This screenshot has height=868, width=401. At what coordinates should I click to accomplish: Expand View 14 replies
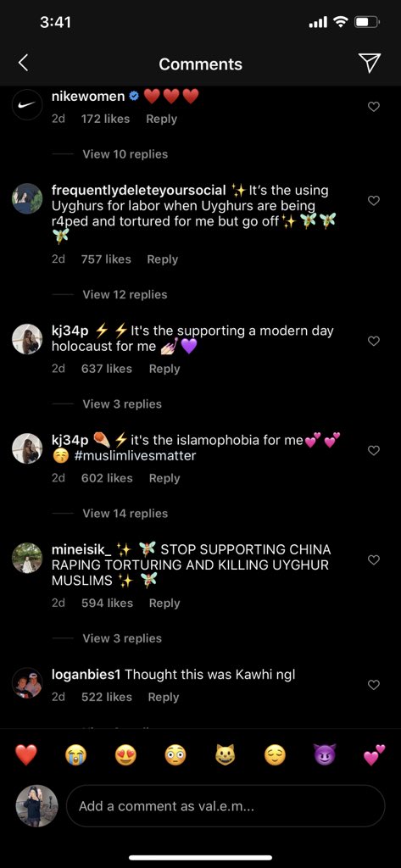click(125, 514)
